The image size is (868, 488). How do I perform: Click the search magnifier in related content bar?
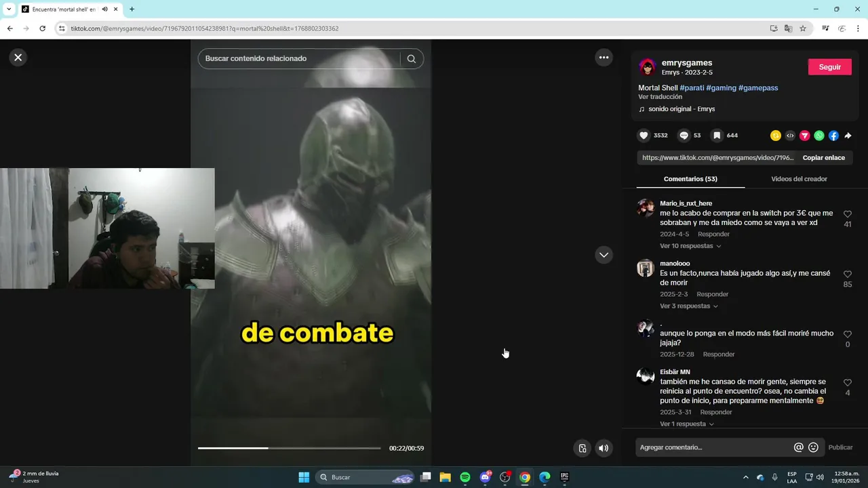[411, 59]
